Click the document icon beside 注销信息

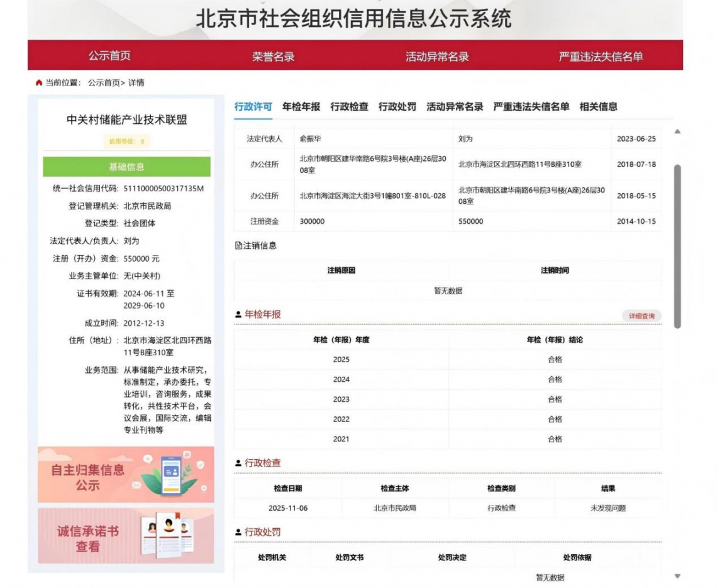[x=238, y=245]
